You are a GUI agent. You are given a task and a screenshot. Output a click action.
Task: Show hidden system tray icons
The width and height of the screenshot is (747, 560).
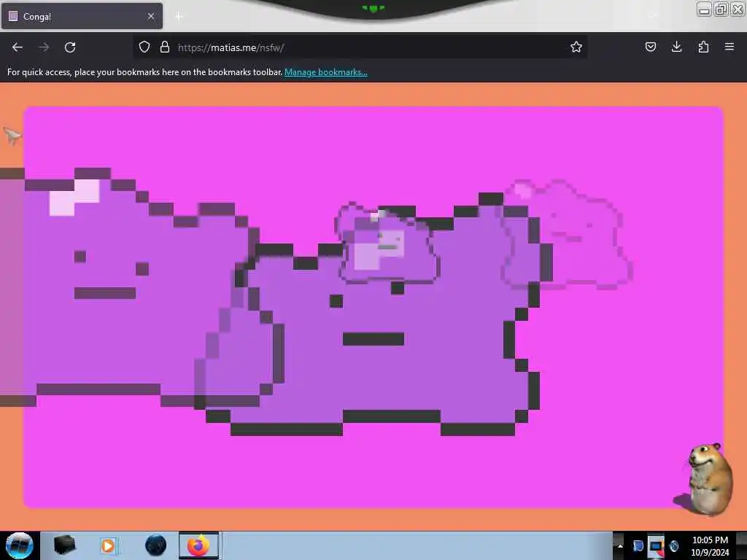pos(620,545)
